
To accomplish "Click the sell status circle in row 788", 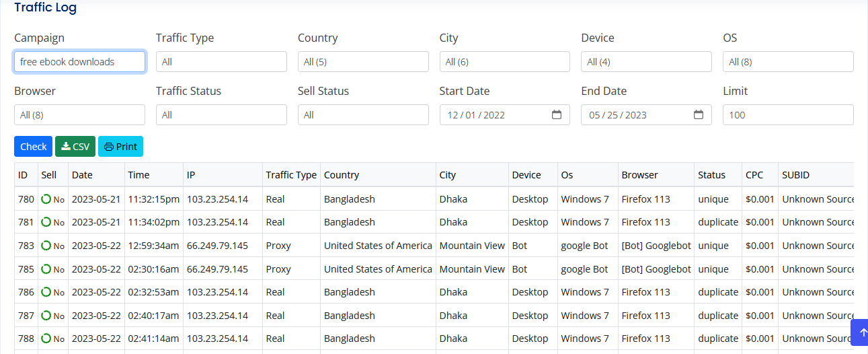I will click(46, 339).
